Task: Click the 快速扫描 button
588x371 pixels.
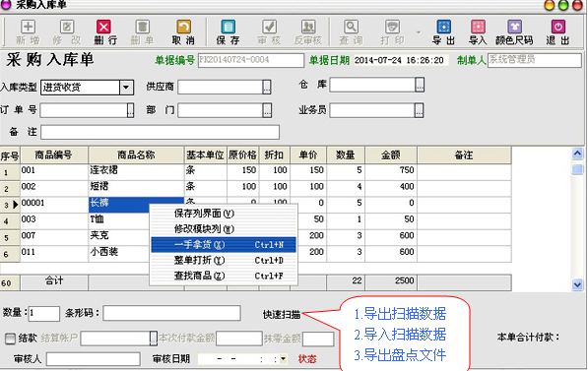Action: pos(282,314)
